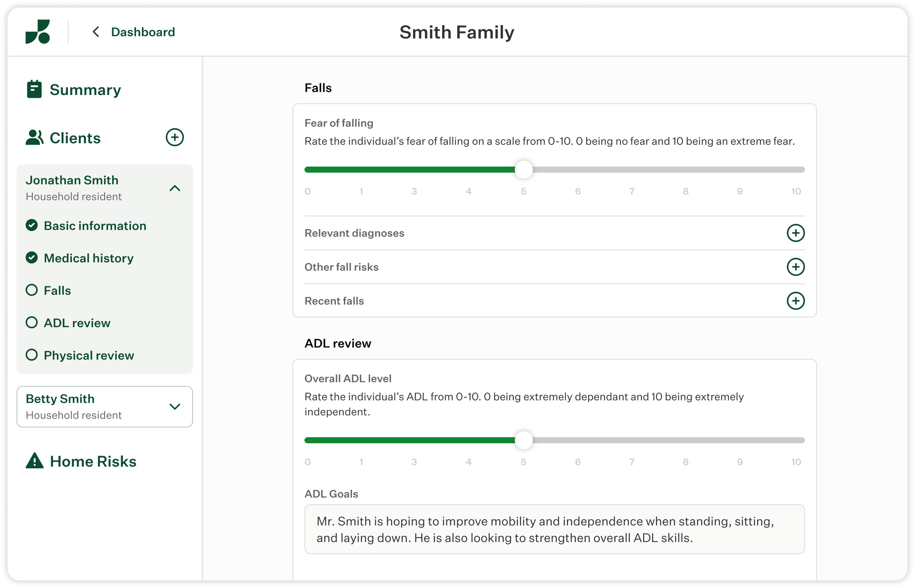Click Household resident under Betty Smith
The height and width of the screenshot is (588, 915).
tap(74, 415)
